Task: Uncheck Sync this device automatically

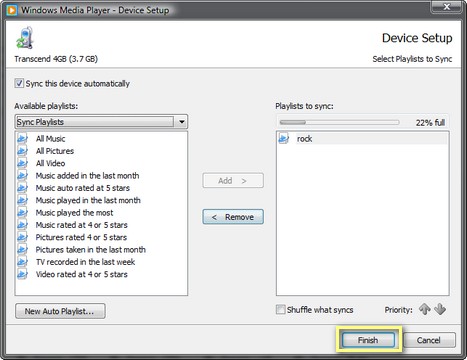Action: (x=19, y=83)
